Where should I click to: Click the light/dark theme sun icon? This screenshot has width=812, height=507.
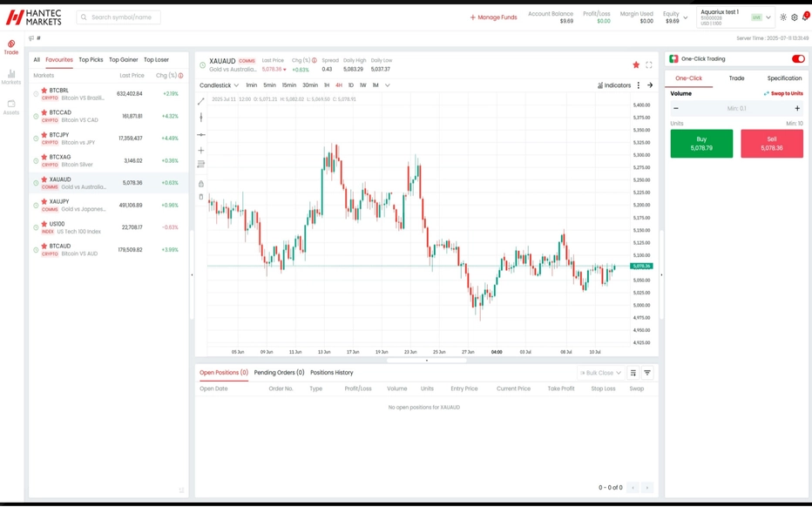pyautogui.click(x=782, y=17)
